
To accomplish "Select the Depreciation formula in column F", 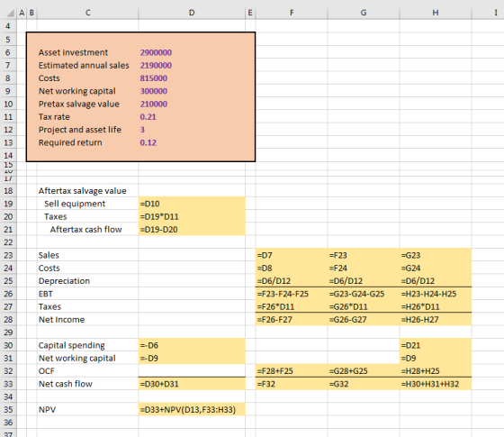I will pyautogui.click(x=292, y=281).
